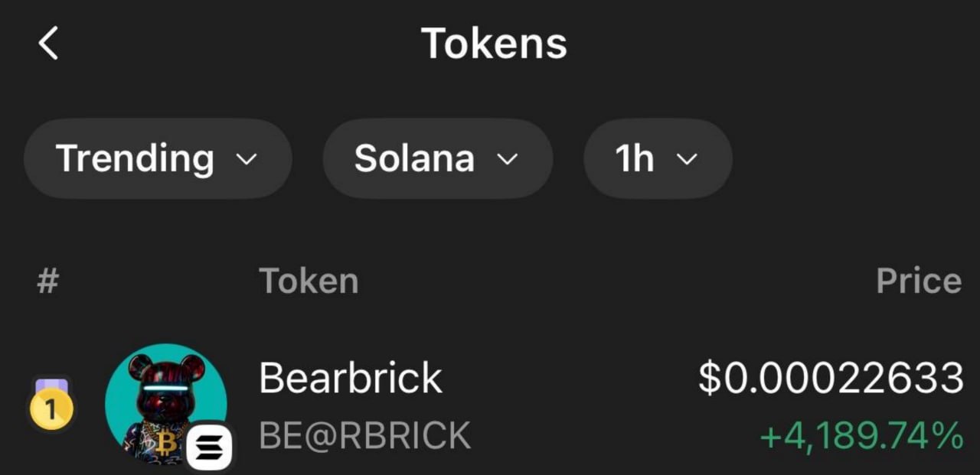Viewport: 980px width, 475px height.
Task: Open the Trending sort dropdown
Action: [158, 159]
